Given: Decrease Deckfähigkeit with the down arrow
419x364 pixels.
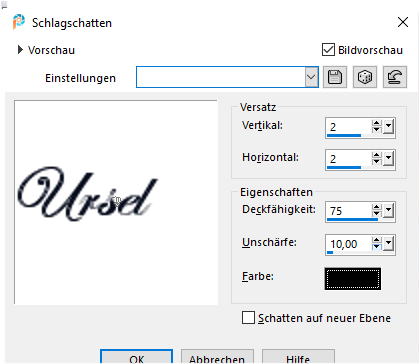Looking at the screenshot, I should (x=377, y=213).
